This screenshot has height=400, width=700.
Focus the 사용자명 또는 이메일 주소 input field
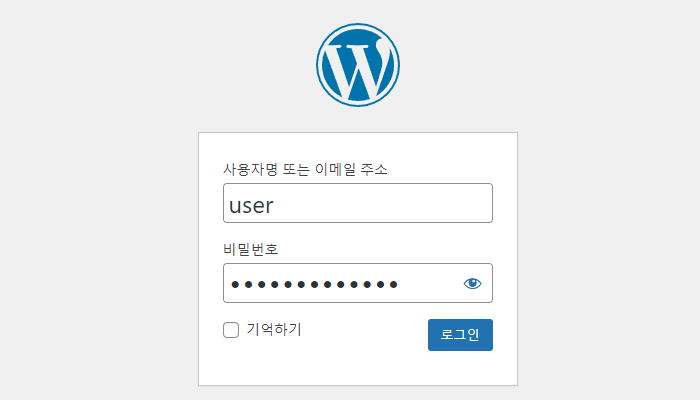[358, 203]
